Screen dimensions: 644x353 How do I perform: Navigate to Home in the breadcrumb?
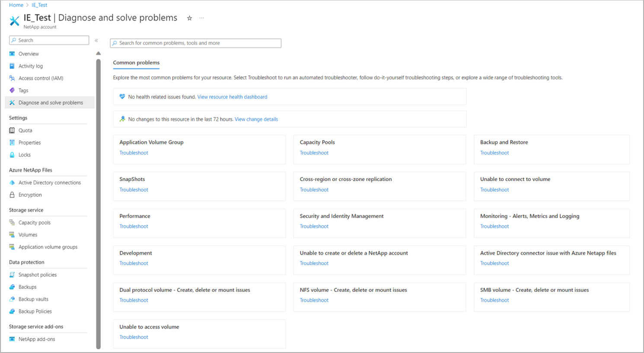(16, 5)
